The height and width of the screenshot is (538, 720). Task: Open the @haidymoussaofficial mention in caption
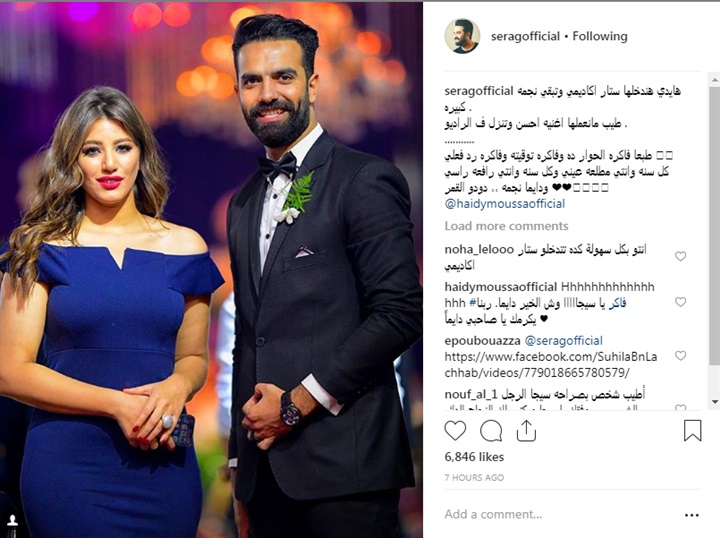point(505,204)
